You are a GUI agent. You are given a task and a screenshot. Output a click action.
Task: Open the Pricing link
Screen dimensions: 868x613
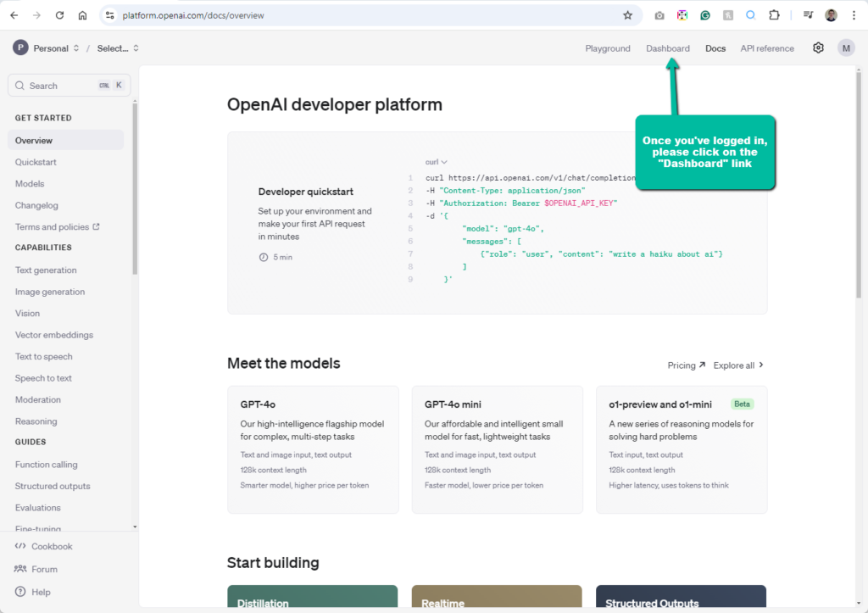click(x=686, y=365)
